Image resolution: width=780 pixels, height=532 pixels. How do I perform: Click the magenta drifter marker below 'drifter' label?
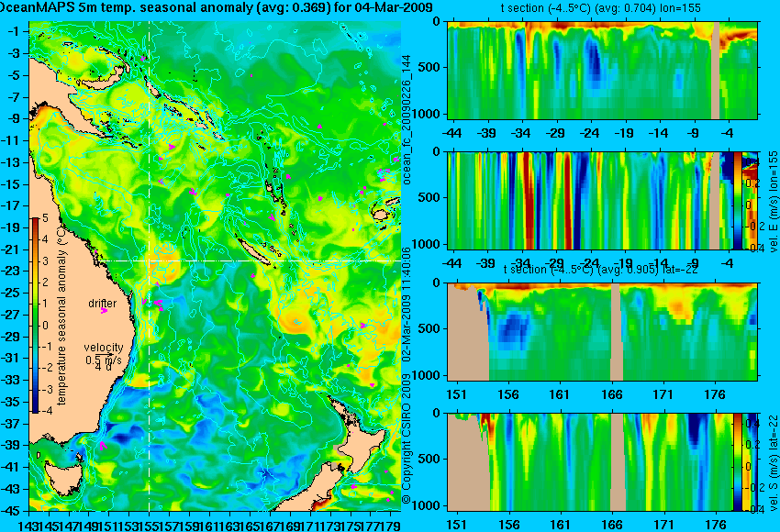pyautogui.click(x=104, y=311)
